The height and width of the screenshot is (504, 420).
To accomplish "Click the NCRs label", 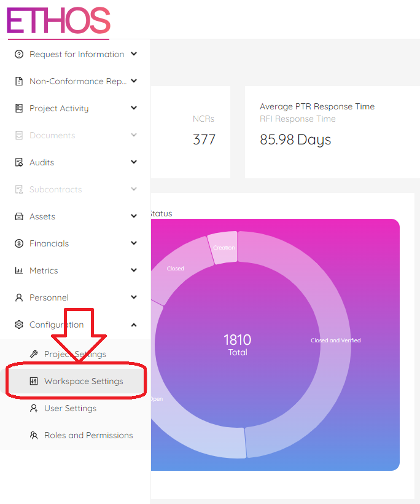I will (204, 119).
